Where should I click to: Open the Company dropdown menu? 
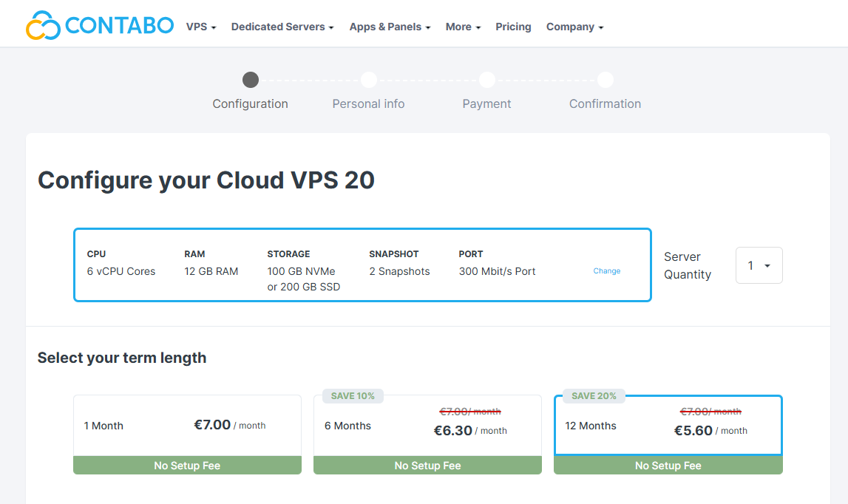pyautogui.click(x=574, y=27)
